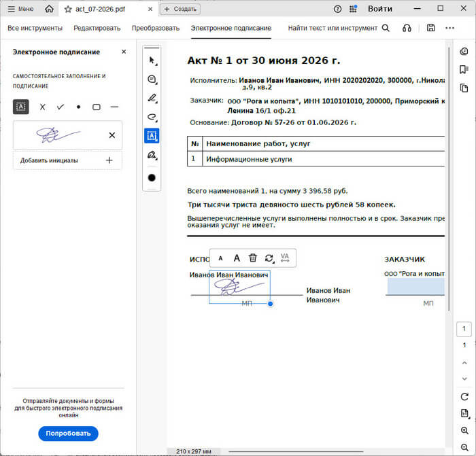Delete the signature with the trash icon
Screen dimensions: 476x456
[253, 258]
